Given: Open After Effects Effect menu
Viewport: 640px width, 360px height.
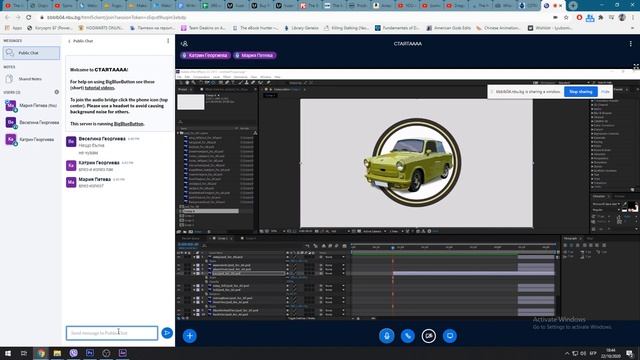Looking at the screenshot, I should (227, 77).
